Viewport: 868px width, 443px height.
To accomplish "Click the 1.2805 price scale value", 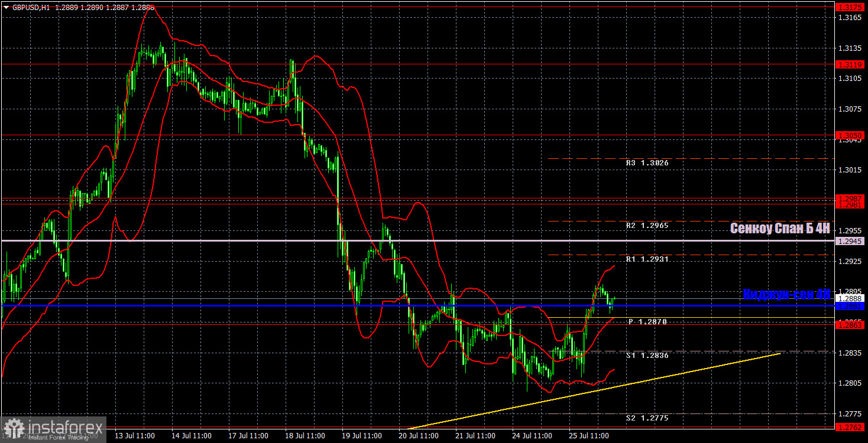I will [850, 383].
